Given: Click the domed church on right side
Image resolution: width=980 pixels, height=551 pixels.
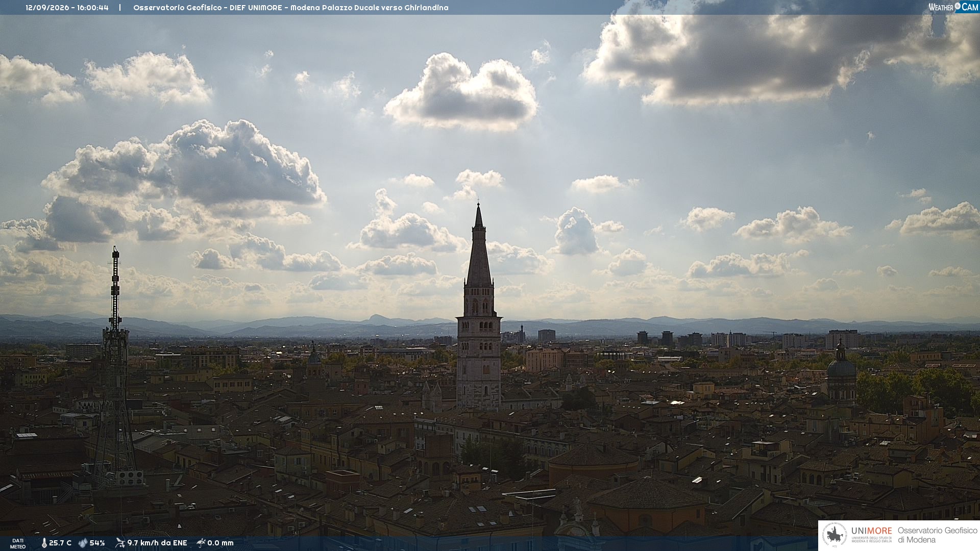Looking at the screenshot, I should pyautogui.click(x=841, y=372).
